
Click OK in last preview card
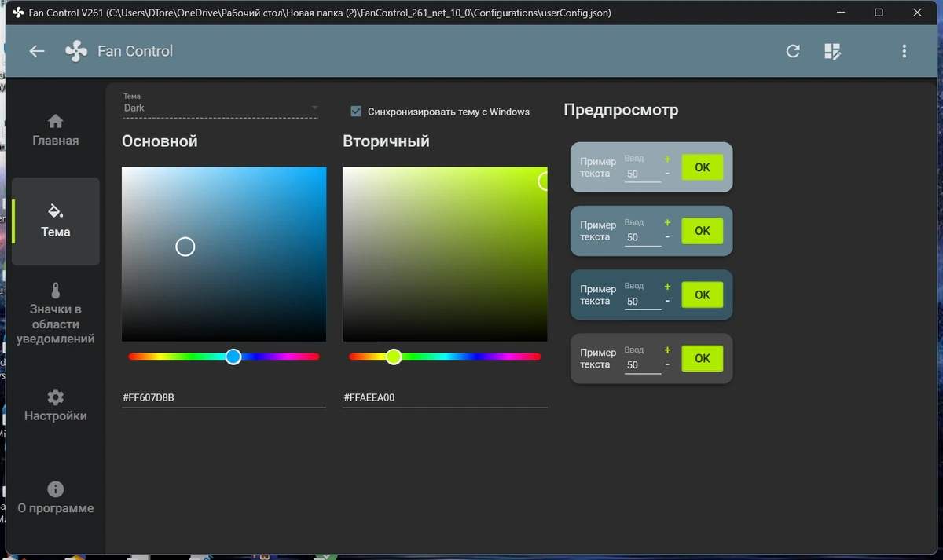tap(702, 358)
